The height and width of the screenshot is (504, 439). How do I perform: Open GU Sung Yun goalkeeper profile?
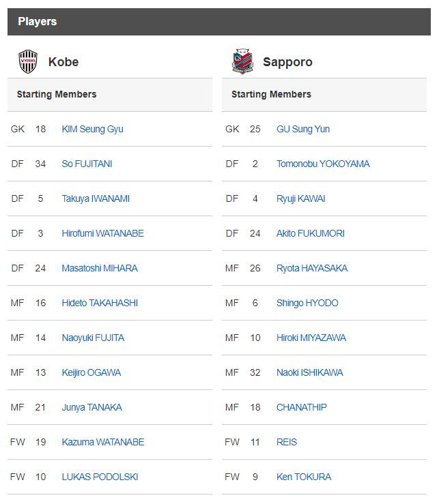click(x=303, y=129)
